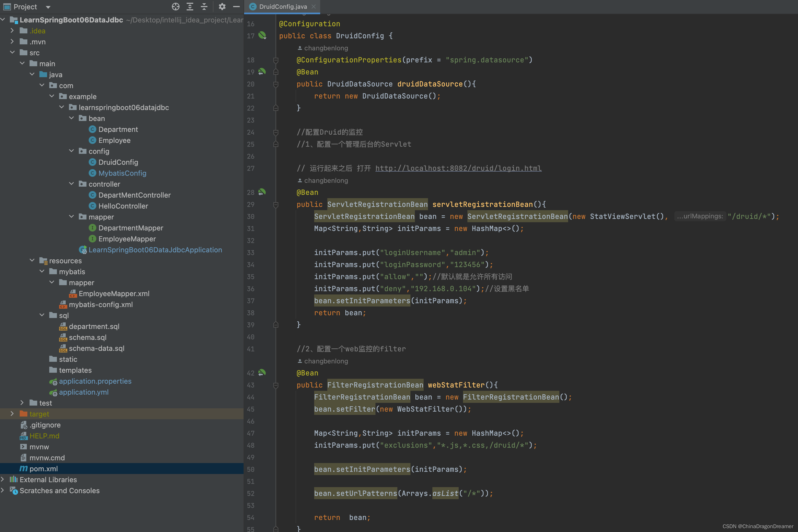Open the Employee class
This screenshot has height=532, width=798.
114,140
